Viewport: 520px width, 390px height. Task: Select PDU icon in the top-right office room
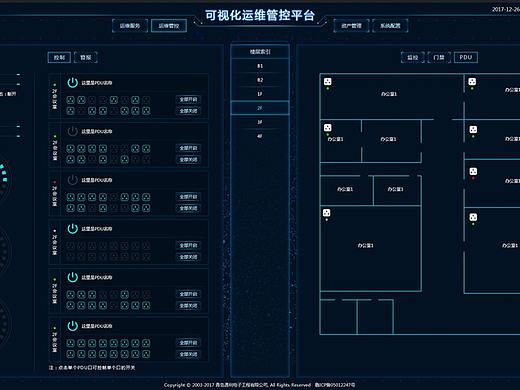pos(472,82)
